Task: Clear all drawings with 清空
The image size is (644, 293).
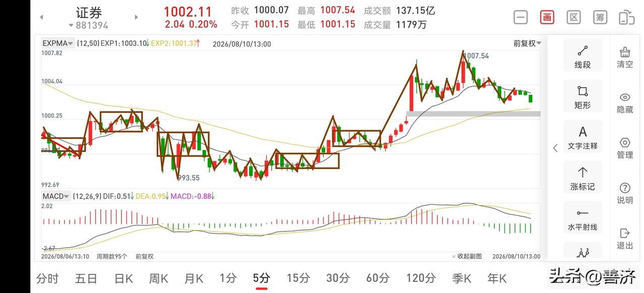Action: tap(625, 57)
